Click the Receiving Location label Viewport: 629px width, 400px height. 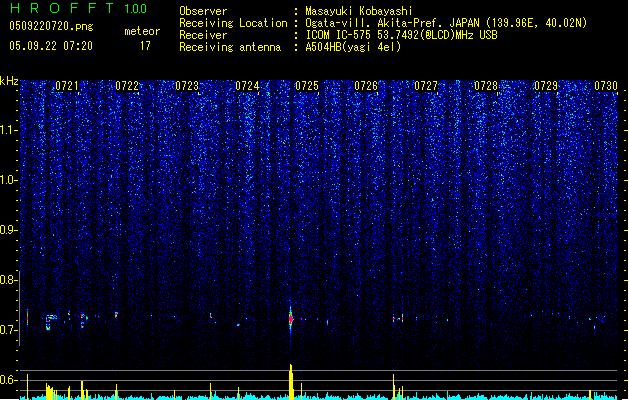coord(233,23)
